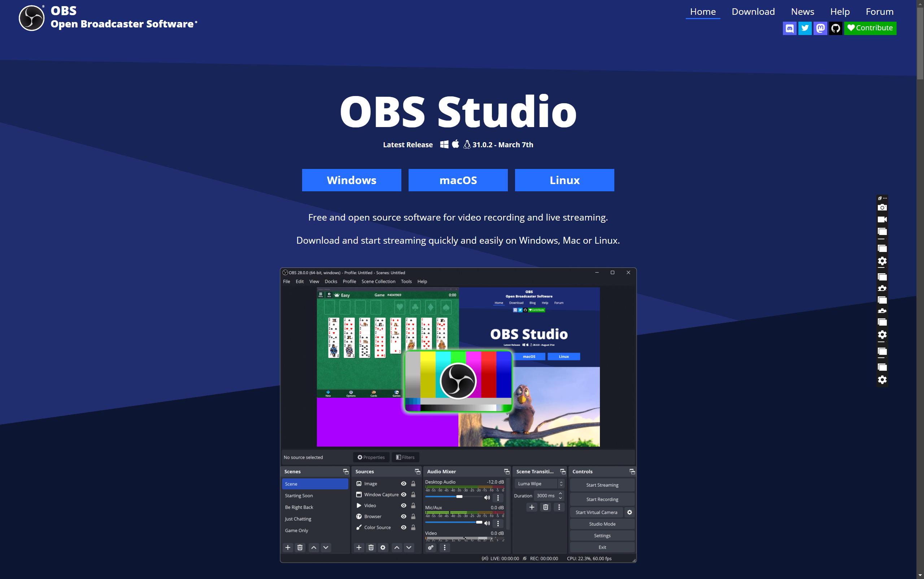Click the Twitter icon in the top bar
This screenshot has width=924, height=579.
point(805,28)
